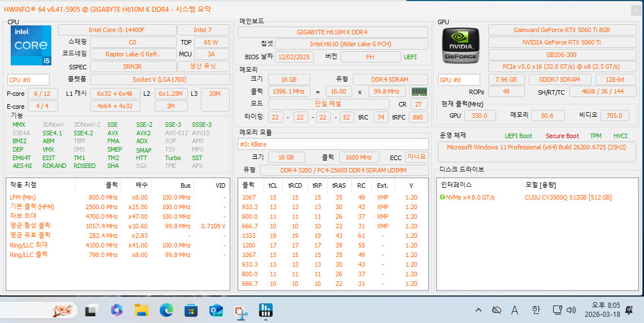Screen dimensions: 644x323
Task: Click the video clock value '705.0'
Action: tap(615, 116)
